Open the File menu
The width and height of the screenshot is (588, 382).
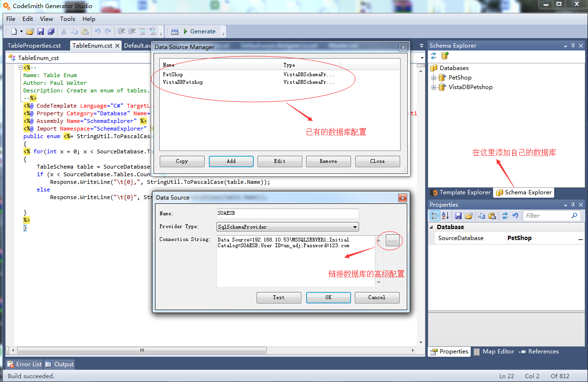(x=10, y=19)
